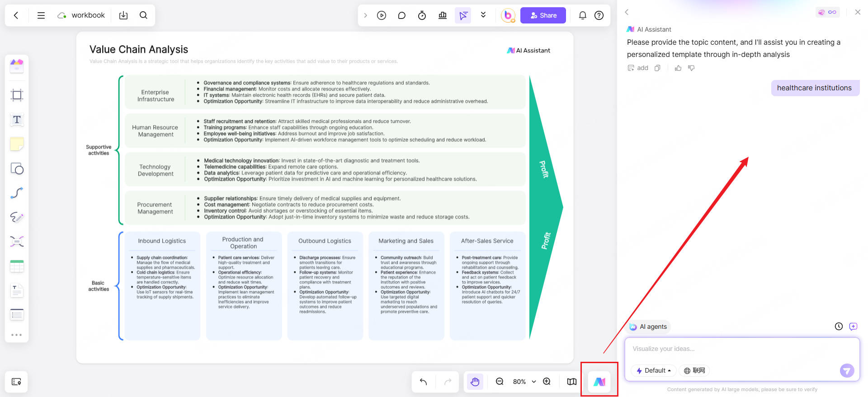Open the help question mark

click(x=599, y=15)
